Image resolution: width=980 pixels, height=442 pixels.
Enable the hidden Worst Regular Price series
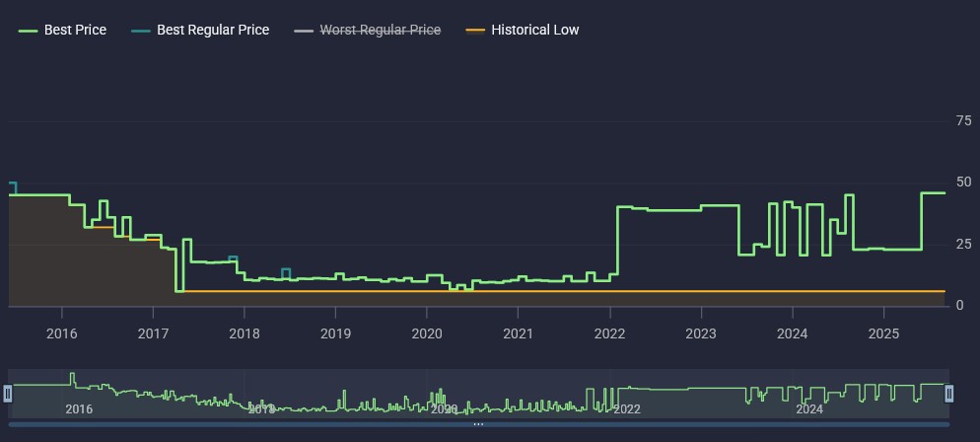tap(368, 30)
